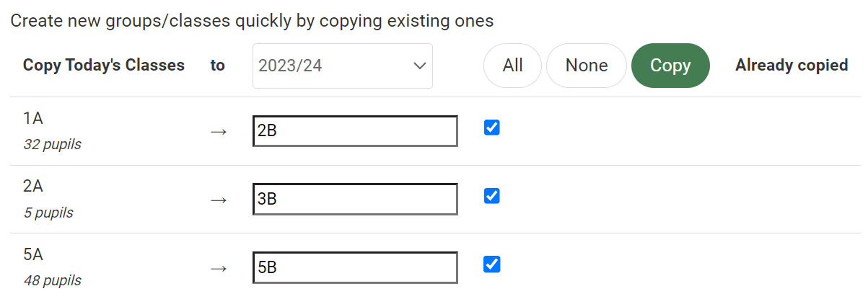Click the dropdown chevron beside 2023/24

[x=419, y=66]
